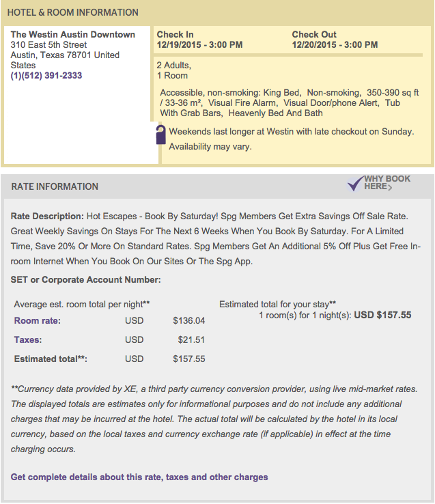Image resolution: width=435 pixels, height=504 pixels.
Task: Click The Westin Austin Downtown hotel name
Action: pyautogui.click(x=73, y=34)
